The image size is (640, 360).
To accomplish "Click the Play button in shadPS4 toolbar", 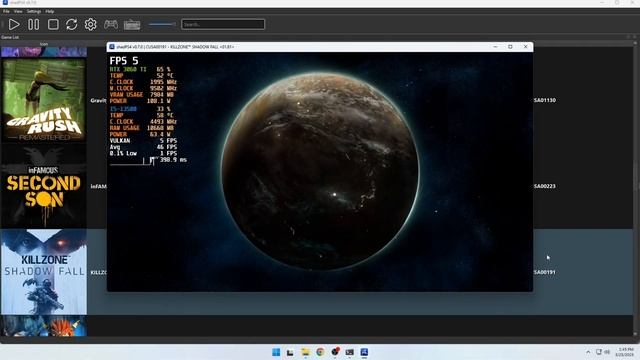I will (x=14, y=24).
